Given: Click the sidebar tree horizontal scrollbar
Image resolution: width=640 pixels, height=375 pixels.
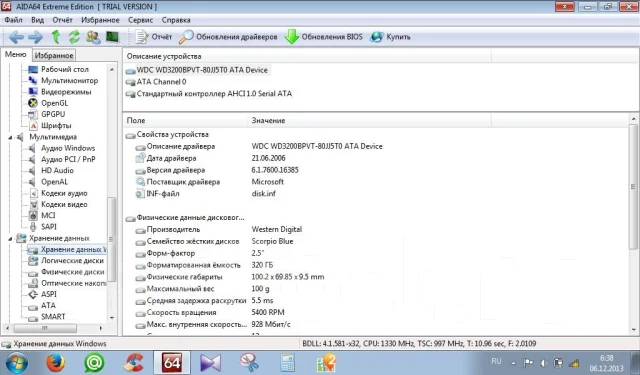Looking at the screenshot, I should click(x=45, y=328).
